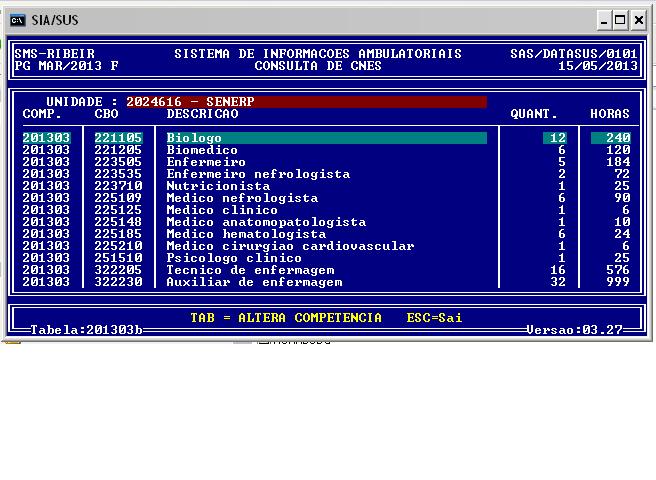Select Medico hematologista row

pyautogui.click(x=246, y=234)
